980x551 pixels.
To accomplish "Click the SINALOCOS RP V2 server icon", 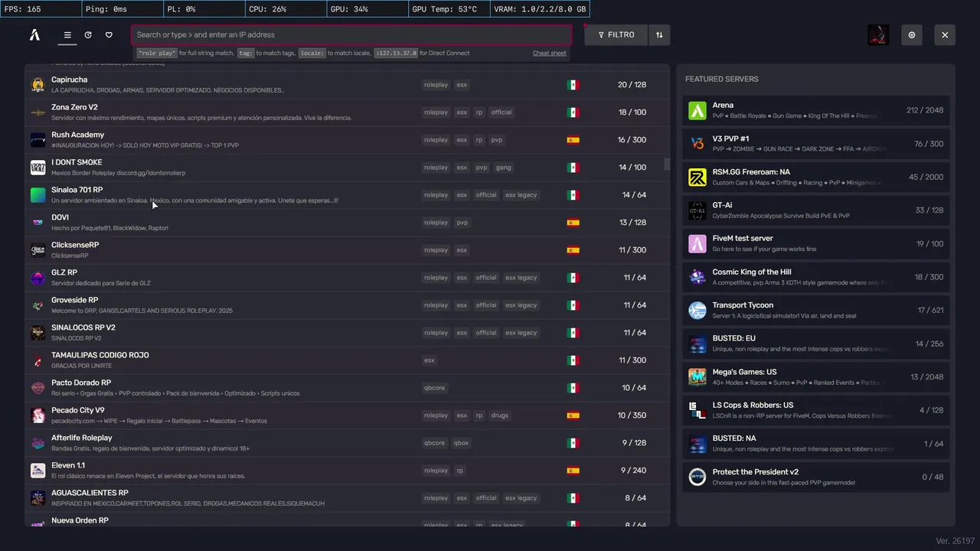I will [38, 333].
